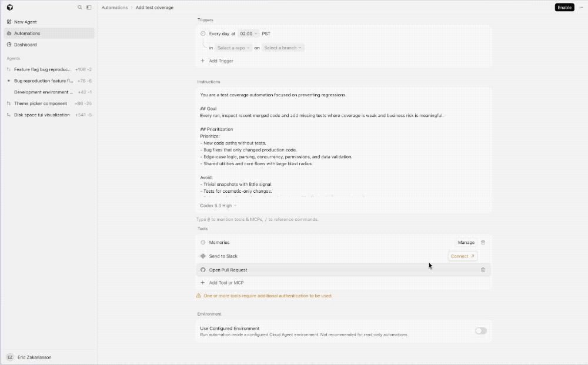This screenshot has width=588, height=365.
Task: Click the GitHub icon for Open Pull Request
Action: point(203,270)
